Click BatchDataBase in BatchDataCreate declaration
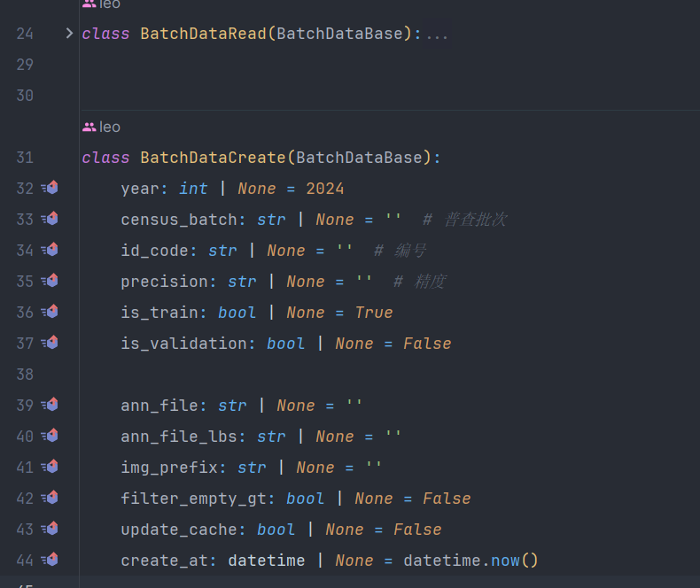Screen dimensions: 700x588 pyautogui.click(x=358, y=158)
